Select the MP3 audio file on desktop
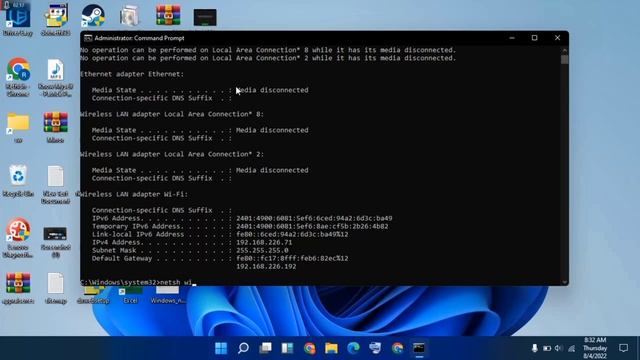The image size is (640, 360). [x=56, y=77]
